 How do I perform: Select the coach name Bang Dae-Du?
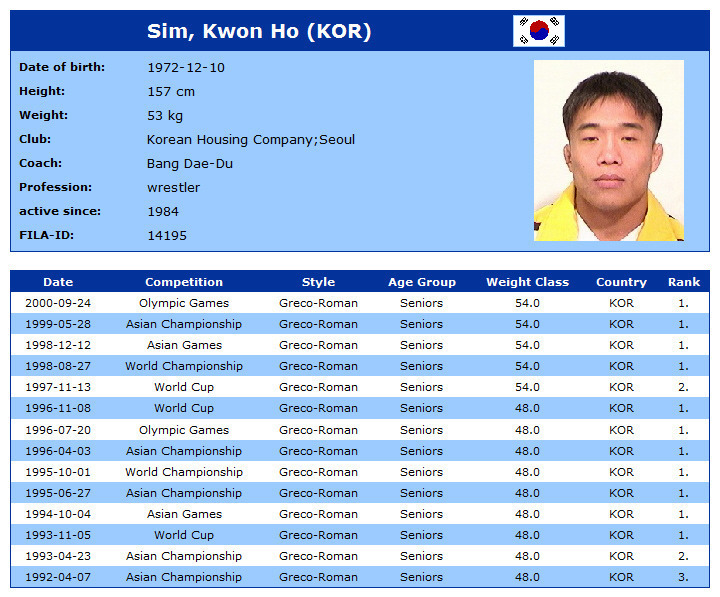190,164
